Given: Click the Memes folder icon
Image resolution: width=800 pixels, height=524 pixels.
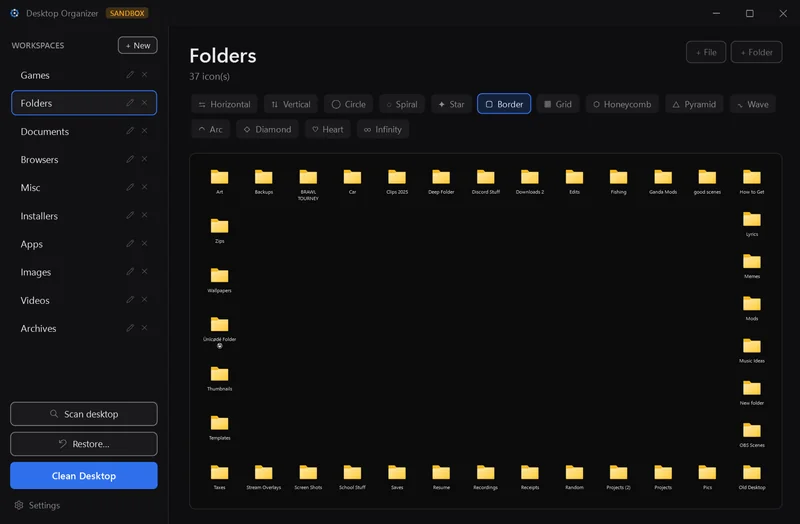Looking at the screenshot, I should click(x=752, y=261).
